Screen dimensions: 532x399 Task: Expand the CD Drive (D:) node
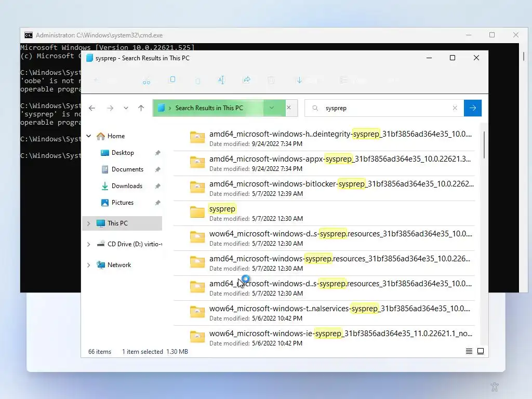[88, 244]
